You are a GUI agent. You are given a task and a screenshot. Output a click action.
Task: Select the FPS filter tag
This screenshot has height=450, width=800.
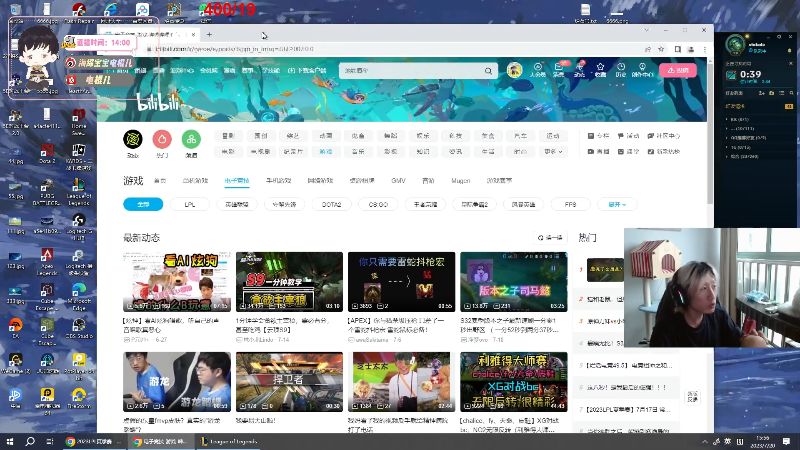(570, 205)
